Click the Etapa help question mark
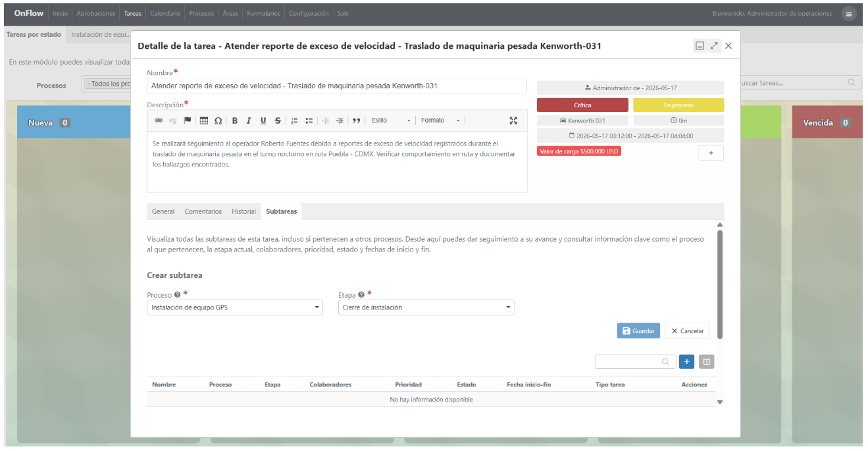Screen dimensions: 868x451 (361, 295)
